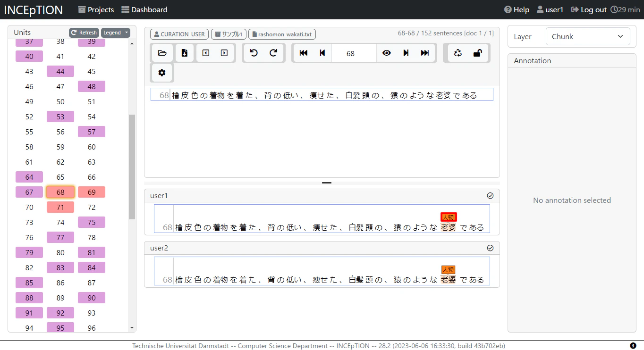Select unit 68 in Units list
Screen dimensions: 644x350
[x=60, y=192]
